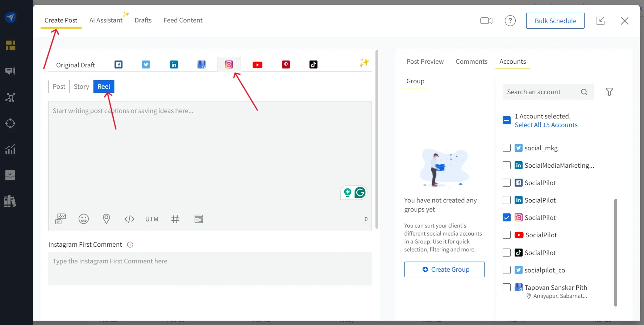Switch to the Drafts tab
The width and height of the screenshot is (644, 325).
[x=143, y=20]
